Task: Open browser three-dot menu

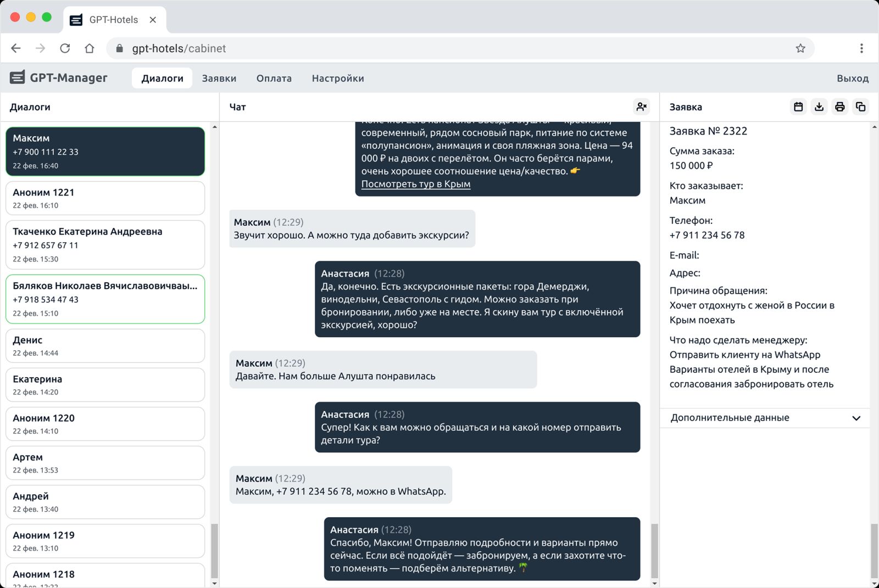Action: point(861,48)
